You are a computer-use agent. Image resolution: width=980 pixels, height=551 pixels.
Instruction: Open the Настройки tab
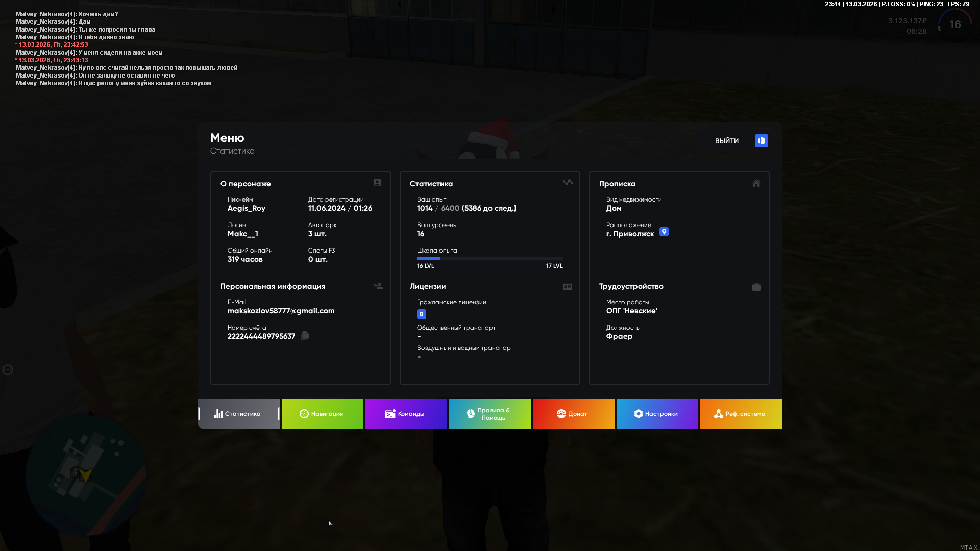[x=657, y=414]
